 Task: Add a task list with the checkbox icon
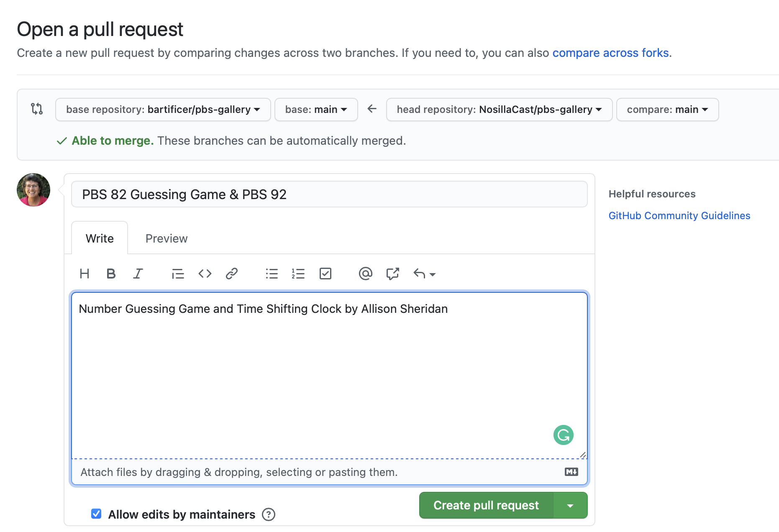(x=325, y=274)
